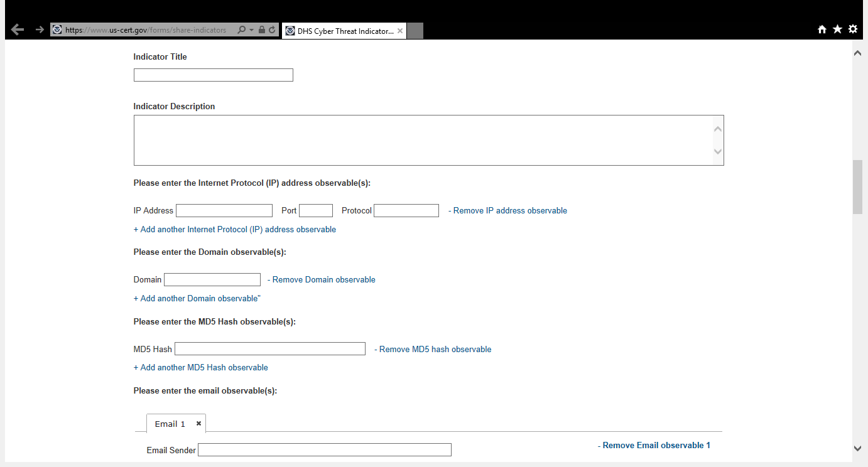Refresh the page using the reload icon
The image size is (868, 467).
pyautogui.click(x=272, y=30)
